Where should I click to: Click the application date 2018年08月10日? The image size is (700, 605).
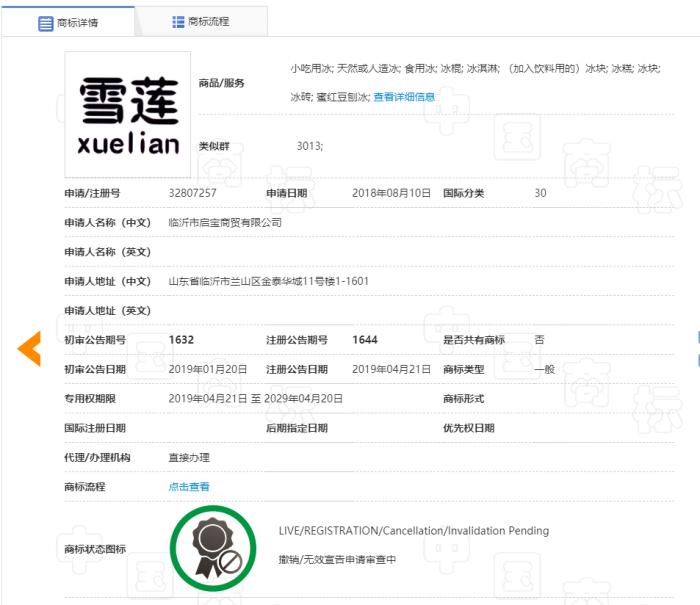pos(391,193)
